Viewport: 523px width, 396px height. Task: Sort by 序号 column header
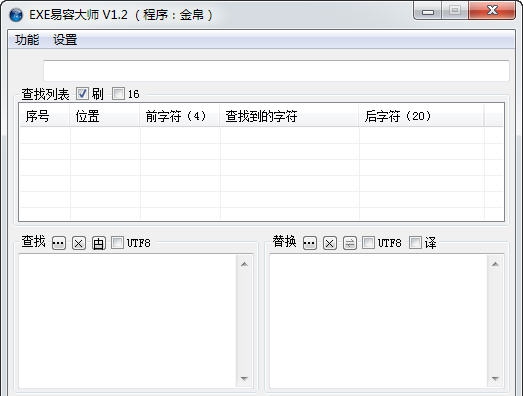click(45, 116)
